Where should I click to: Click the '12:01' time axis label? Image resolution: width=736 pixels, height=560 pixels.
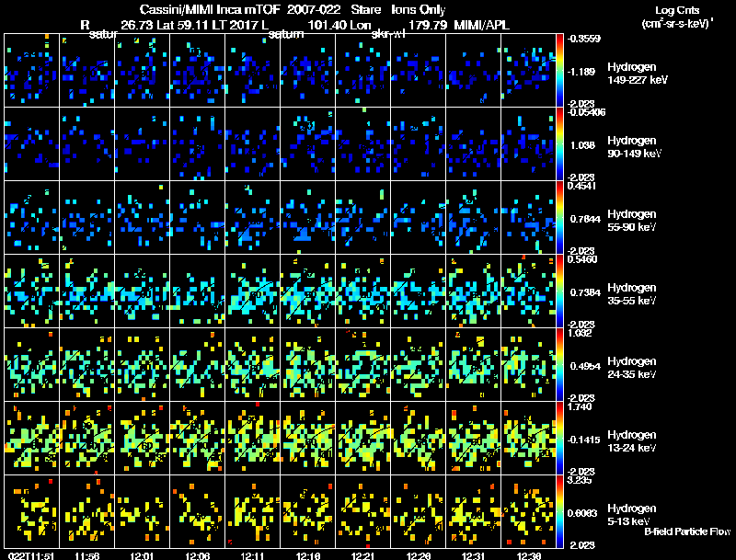[x=143, y=555]
